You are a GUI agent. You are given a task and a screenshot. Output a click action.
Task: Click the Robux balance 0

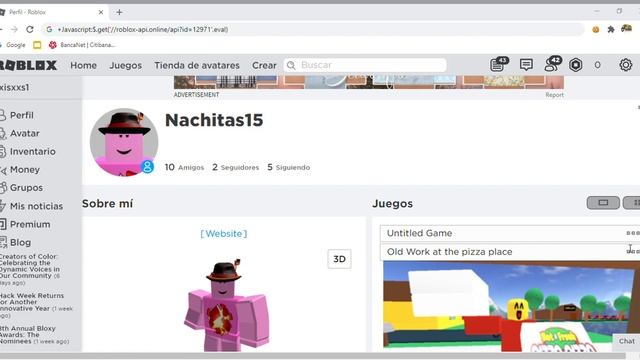[x=597, y=65]
